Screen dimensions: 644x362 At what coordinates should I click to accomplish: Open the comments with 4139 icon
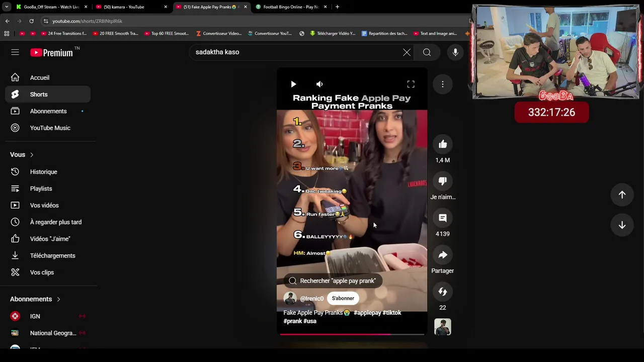pyautogui.click(x=443, y=218)
